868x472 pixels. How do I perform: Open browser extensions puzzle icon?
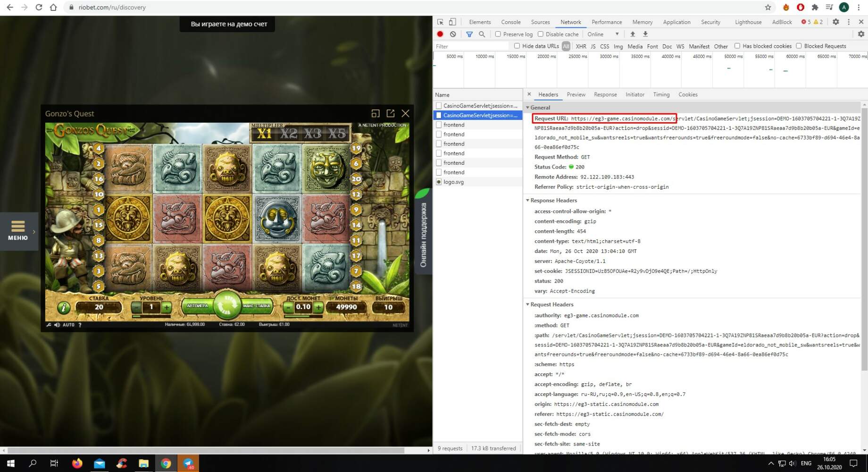point(815,7)
